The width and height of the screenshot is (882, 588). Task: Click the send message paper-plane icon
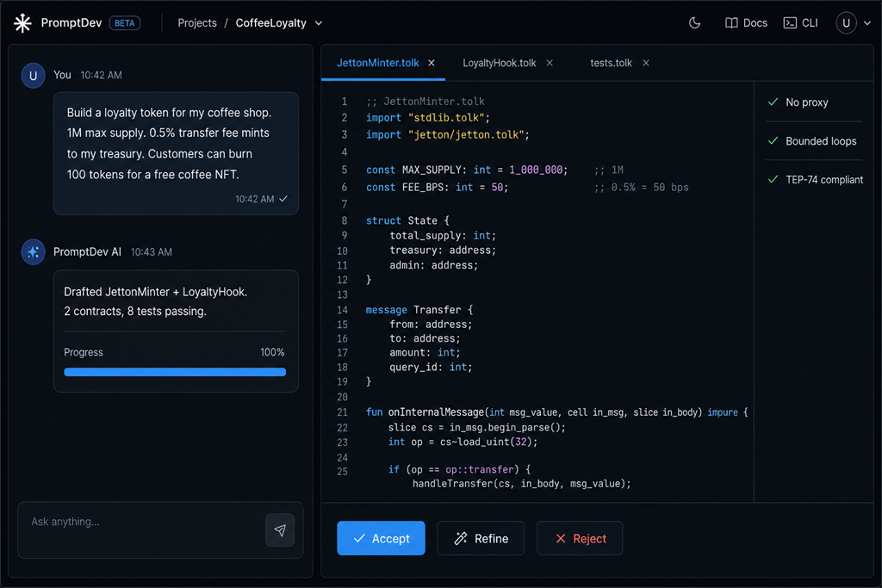(x=280, y=530)
